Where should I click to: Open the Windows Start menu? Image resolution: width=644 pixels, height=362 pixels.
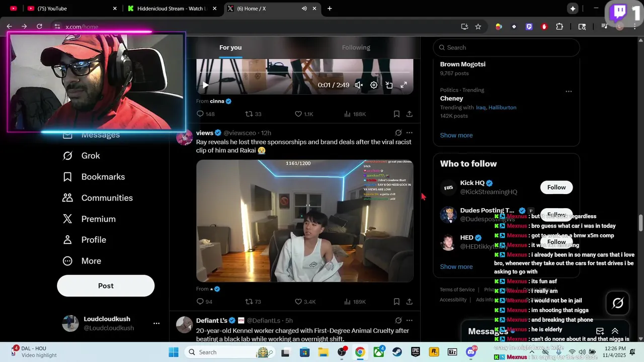pyautogui.click(x=173, y=352)
